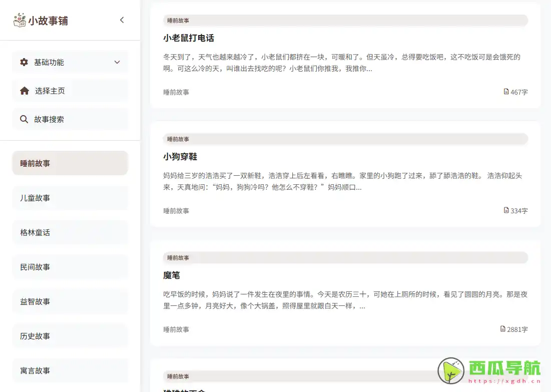Select the 寓言故事 category

(x=70, y=370)
